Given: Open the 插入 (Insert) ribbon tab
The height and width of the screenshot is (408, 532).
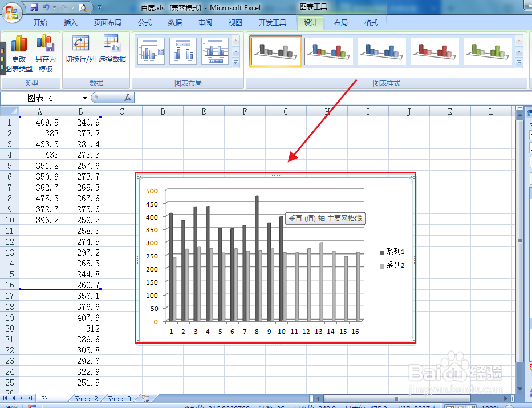Looking at the screenshot, I should 70,22.
